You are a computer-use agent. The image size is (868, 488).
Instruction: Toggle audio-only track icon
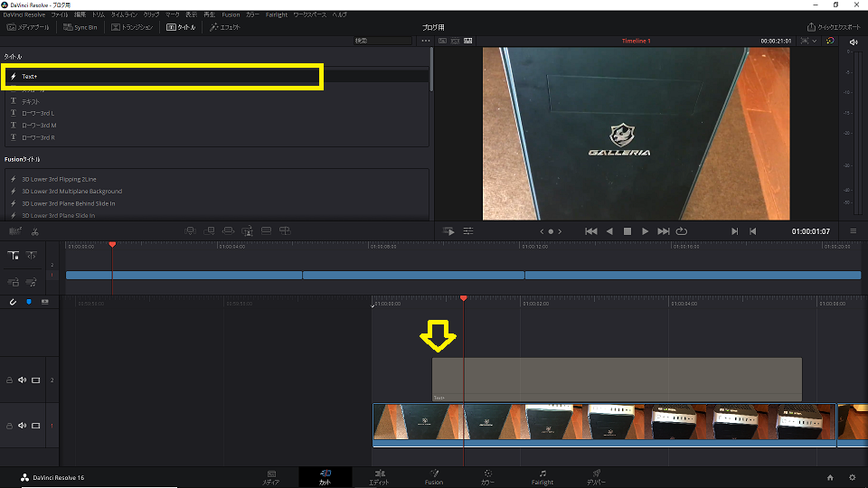[x=32, y=282]
